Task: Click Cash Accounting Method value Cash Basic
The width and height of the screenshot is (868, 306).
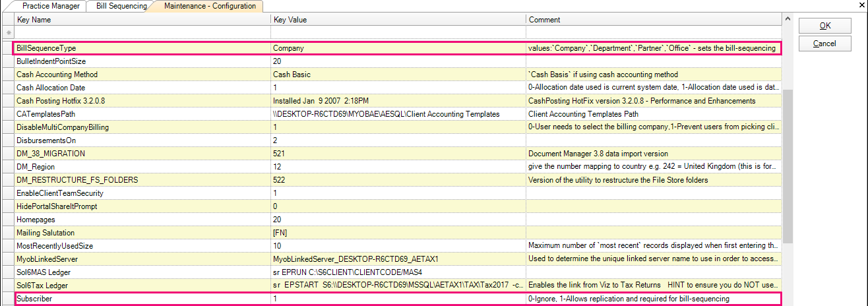Action: tap(398, 75)
